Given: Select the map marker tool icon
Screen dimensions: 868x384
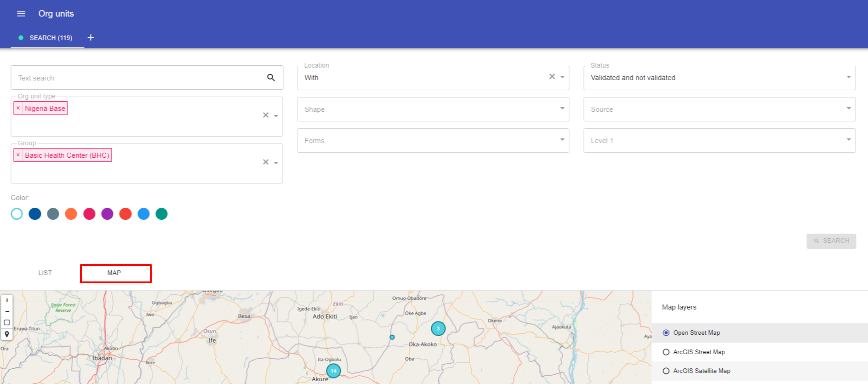Looking at the screenshot, I should 7,334.
